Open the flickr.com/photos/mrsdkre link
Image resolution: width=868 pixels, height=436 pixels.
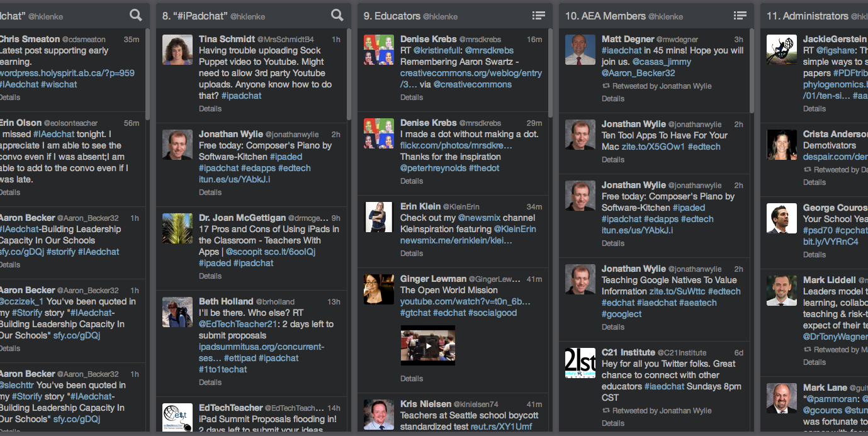(456, 145)
